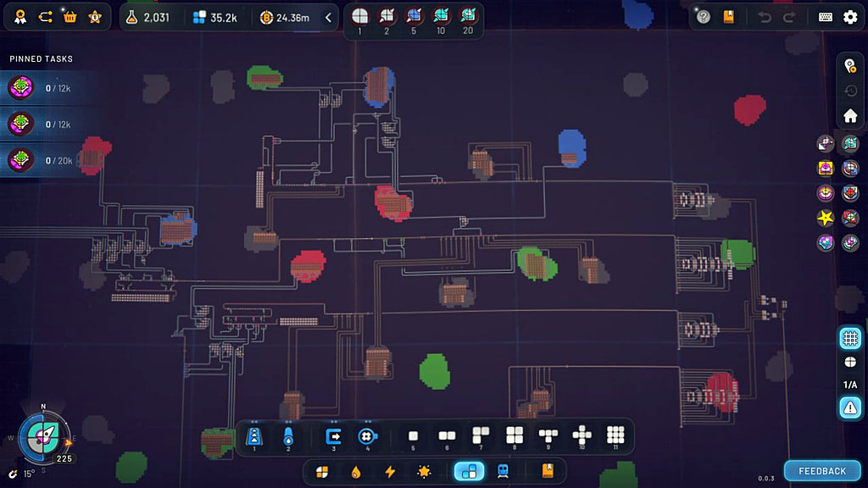Select the shape miner tool in slot 1

pos(254,436)
